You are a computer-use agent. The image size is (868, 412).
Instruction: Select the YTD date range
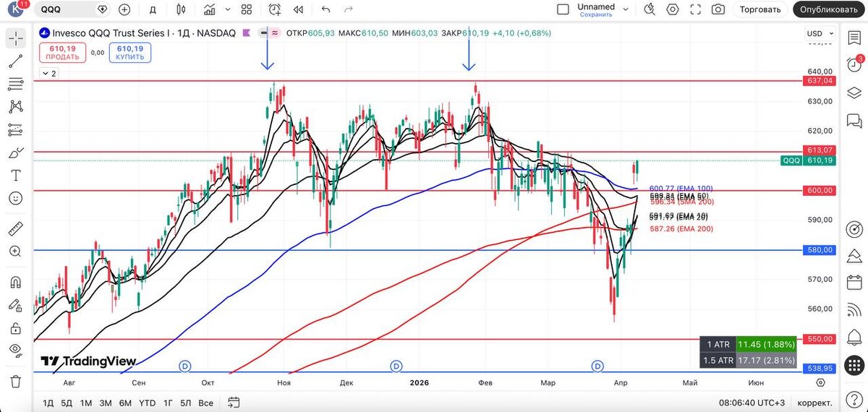coord(148,403)
